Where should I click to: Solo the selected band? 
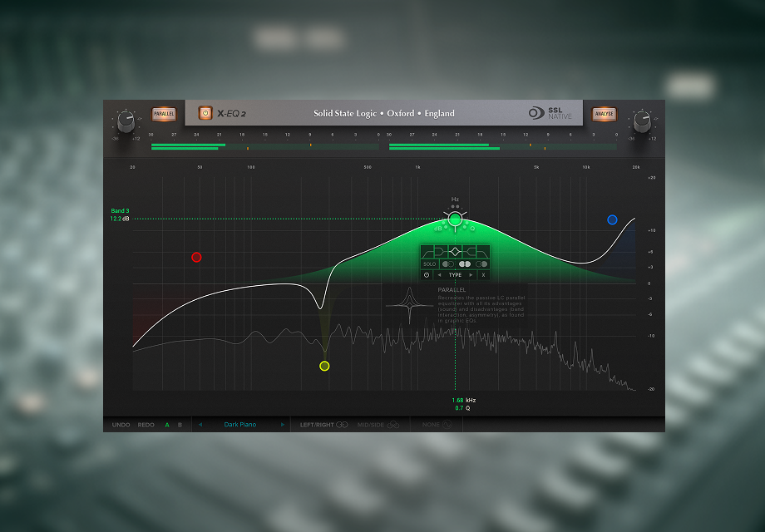click(x=430, y=264)
